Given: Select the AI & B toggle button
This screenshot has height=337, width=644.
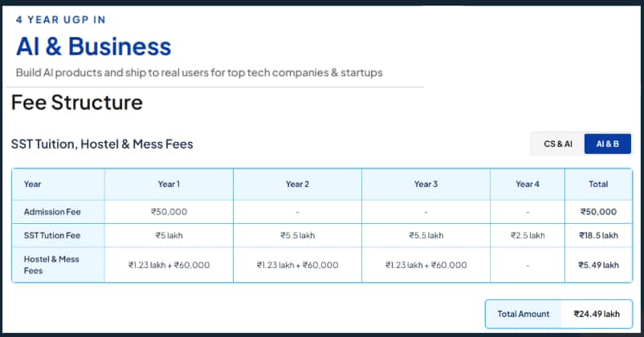Looking at the screenshot, I should point(607,144).
